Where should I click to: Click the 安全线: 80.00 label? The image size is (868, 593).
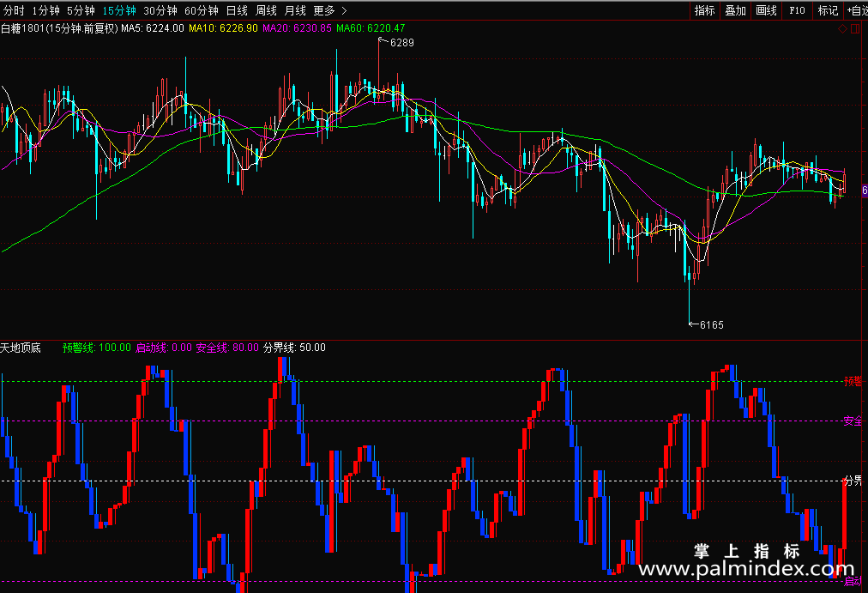coord(227,348)
